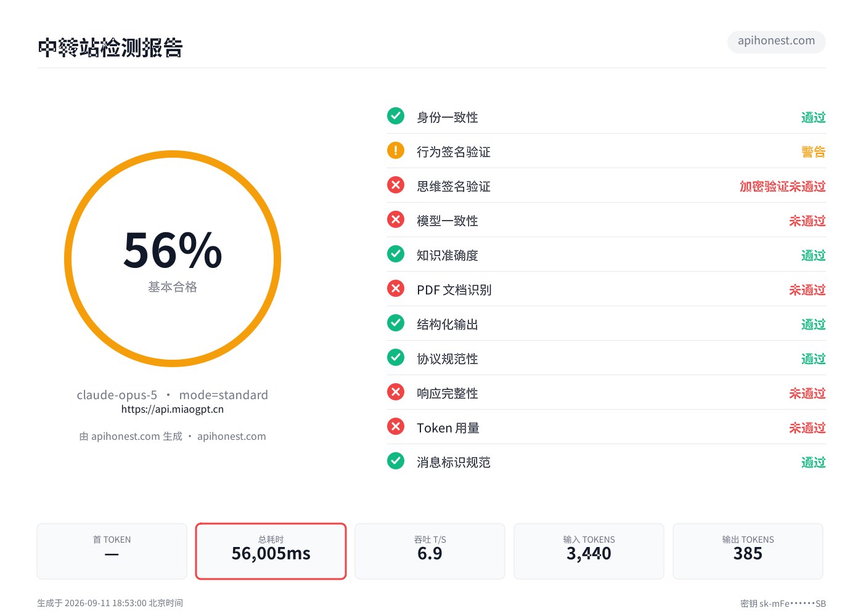Click the 加密验证未通过 status text
The image size is (863, 616).
tap(783, 186)
